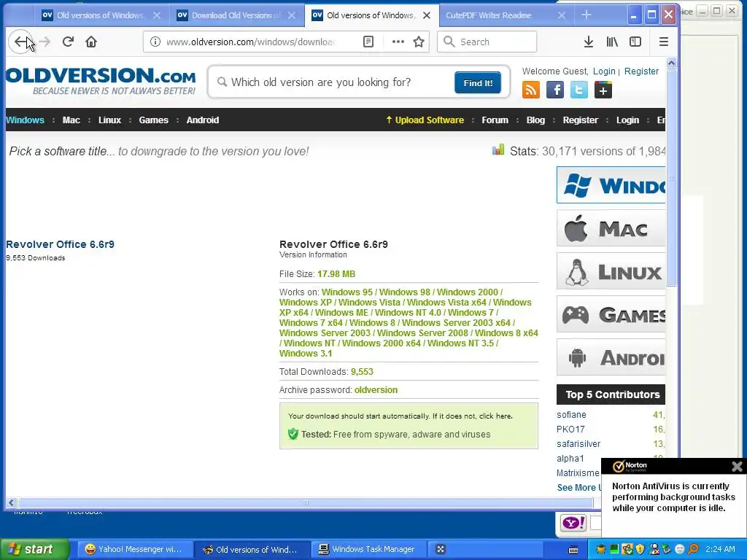Open the Firefox home page

(x=91, y=42)
